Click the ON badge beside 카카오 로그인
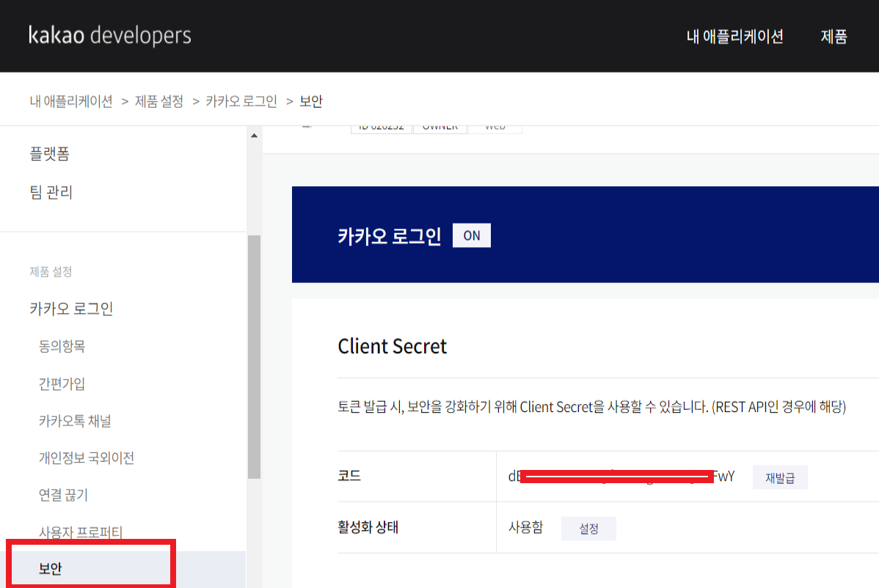This screenshot has width=879, height=588. 472,235
